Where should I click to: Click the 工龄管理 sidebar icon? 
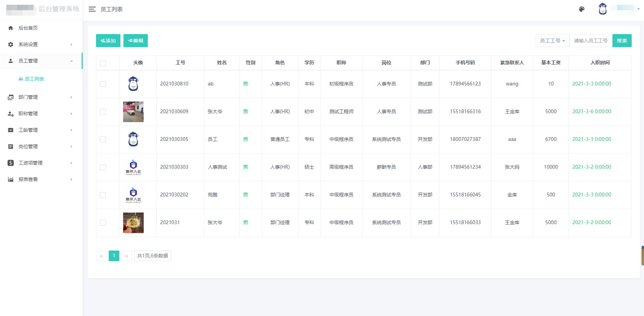pos(11,130)
